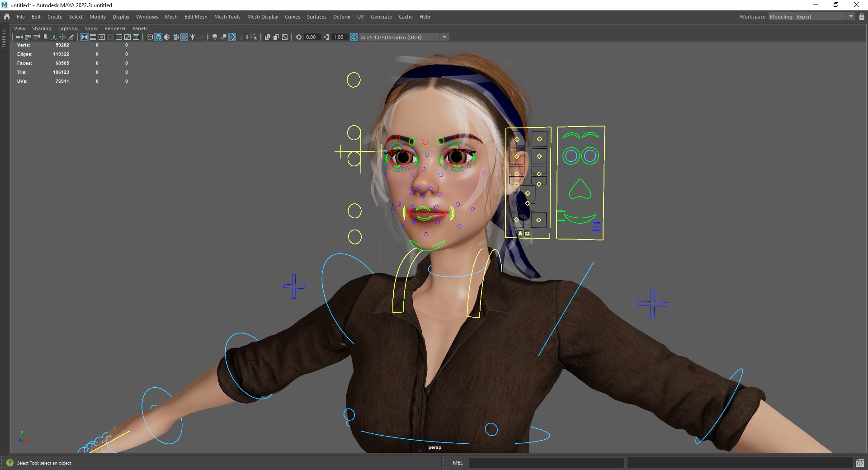
Task: Expand the collapsed Outliner tab
Action: click(x=4, y=38)
